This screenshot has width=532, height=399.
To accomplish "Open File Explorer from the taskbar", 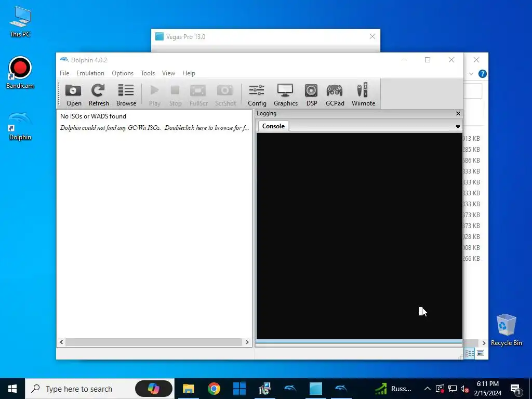I will [188, 389].
